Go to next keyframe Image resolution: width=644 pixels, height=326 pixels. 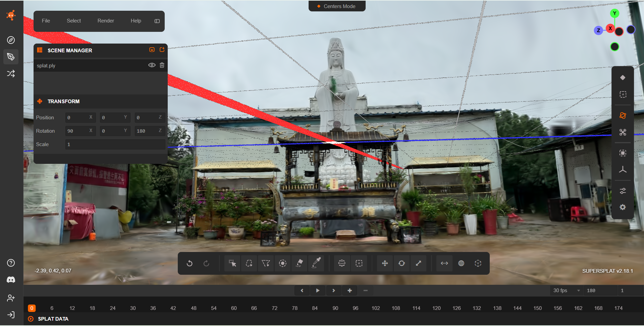[334, 290]
